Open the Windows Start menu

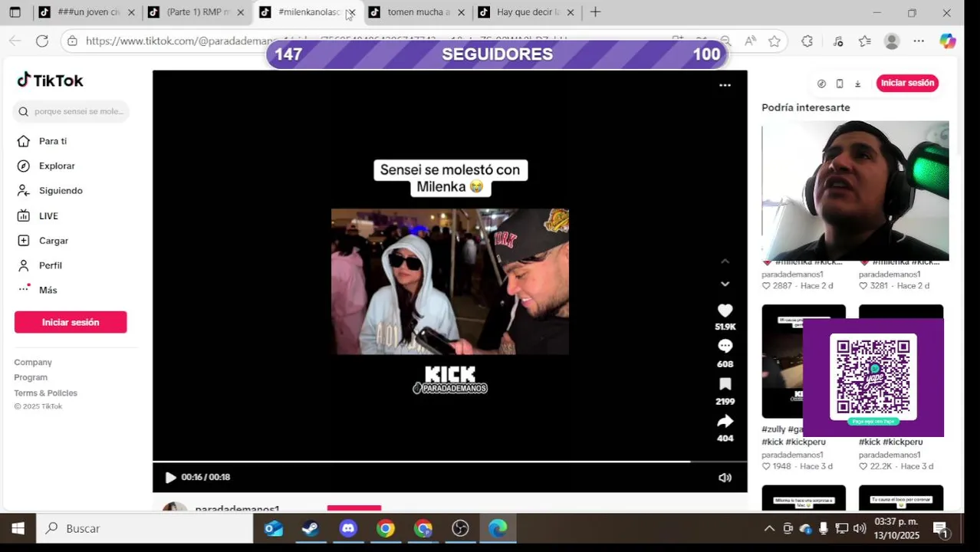point(18,528)
